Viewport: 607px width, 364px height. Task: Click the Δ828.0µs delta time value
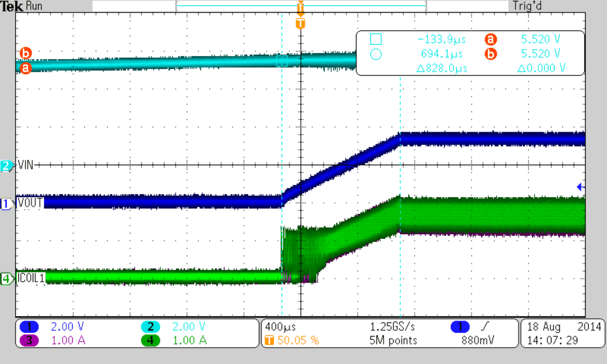[x=442, y=69]
